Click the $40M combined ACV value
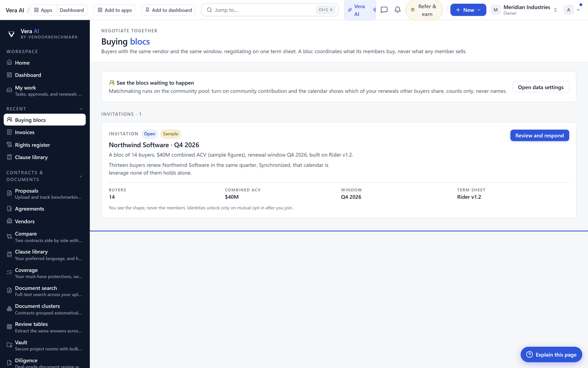This screenshot has height=368, width=588. click(232, 197)
